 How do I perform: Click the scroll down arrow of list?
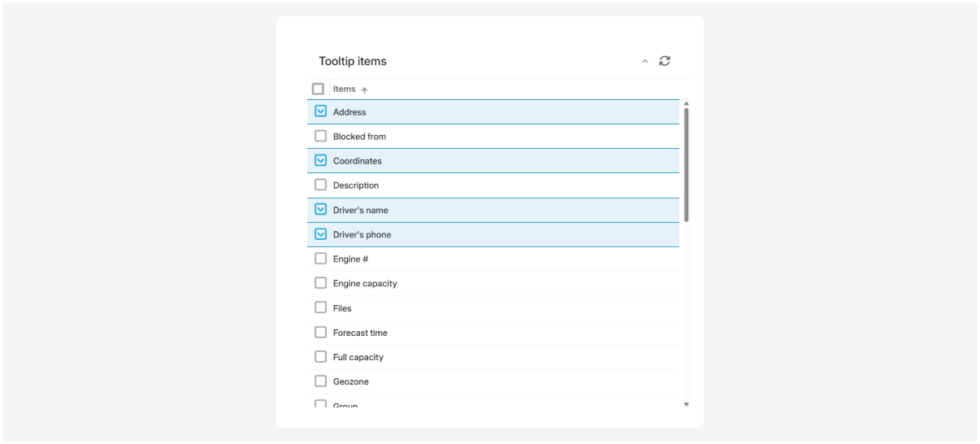tap(686, 404)
